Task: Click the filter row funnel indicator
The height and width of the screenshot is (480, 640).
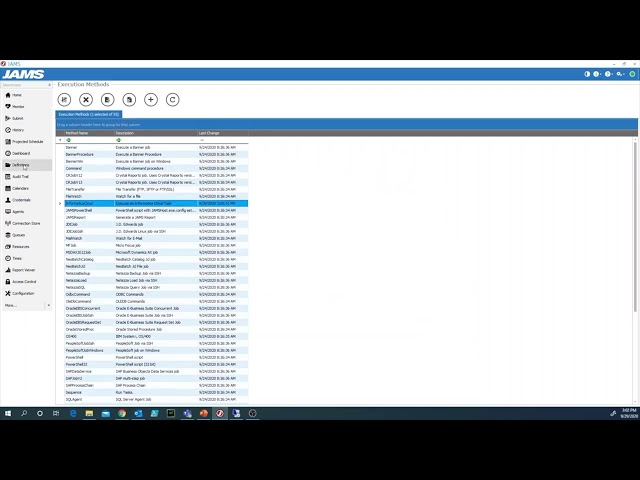Action: click(x=60, y=140)
